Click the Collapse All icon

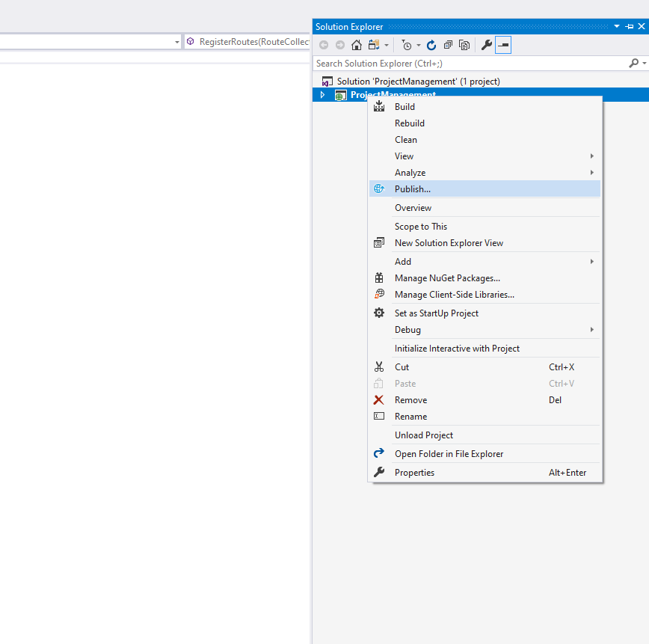[x=448, y=46]
